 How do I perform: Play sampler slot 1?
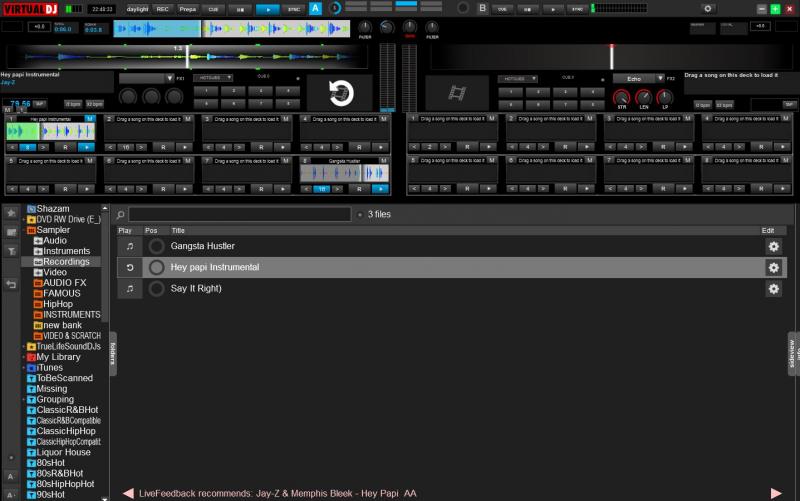click(86, 147)
